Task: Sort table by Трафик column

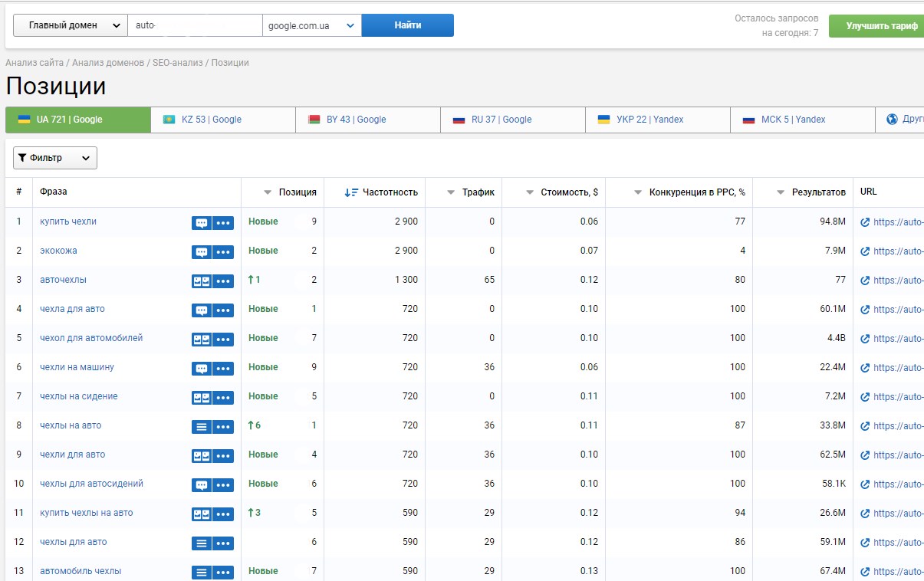Action: [471, 192]
